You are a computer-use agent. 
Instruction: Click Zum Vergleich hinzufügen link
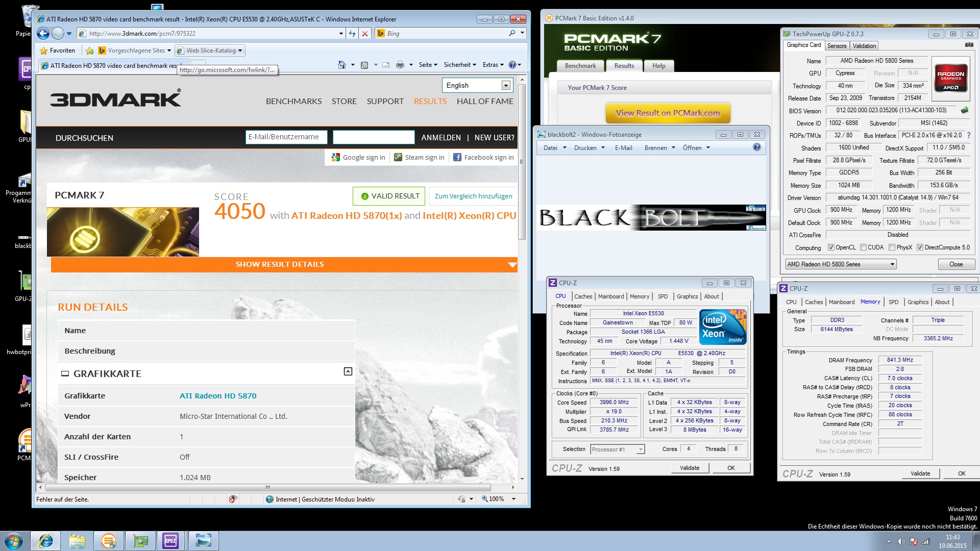(x=473, y=196)
